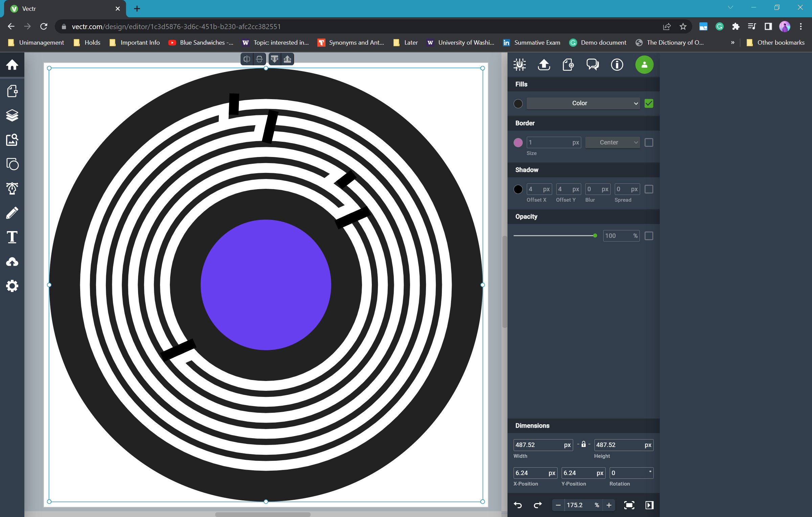This screenshot has height=517, width=812.
Task: Open the Blue Sandwiches bookmark
Action: tap(201, 42)
